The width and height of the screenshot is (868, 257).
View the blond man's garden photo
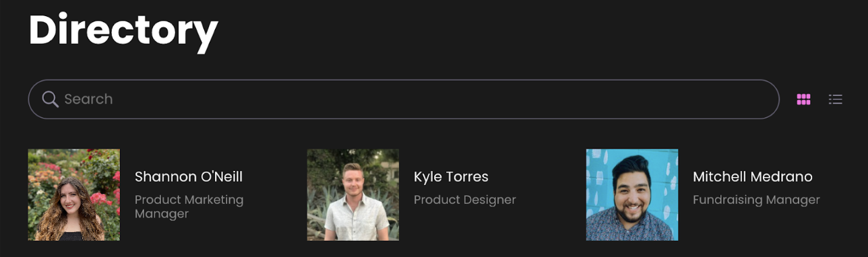pos(353,195)
